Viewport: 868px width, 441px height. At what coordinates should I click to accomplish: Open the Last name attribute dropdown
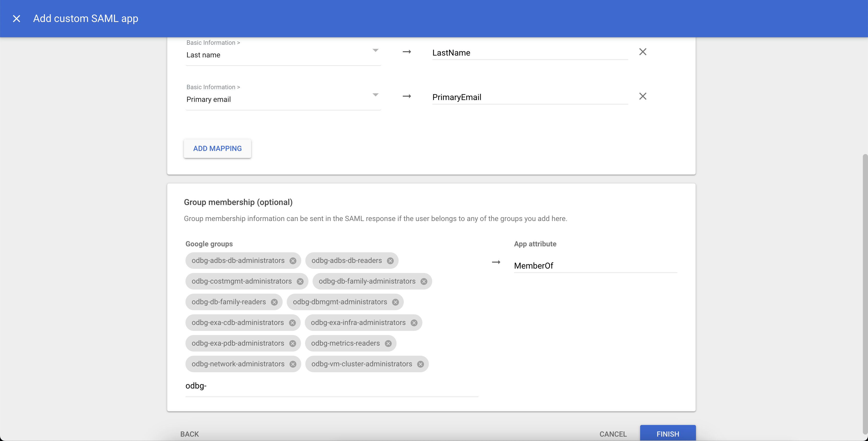point(375,50)
